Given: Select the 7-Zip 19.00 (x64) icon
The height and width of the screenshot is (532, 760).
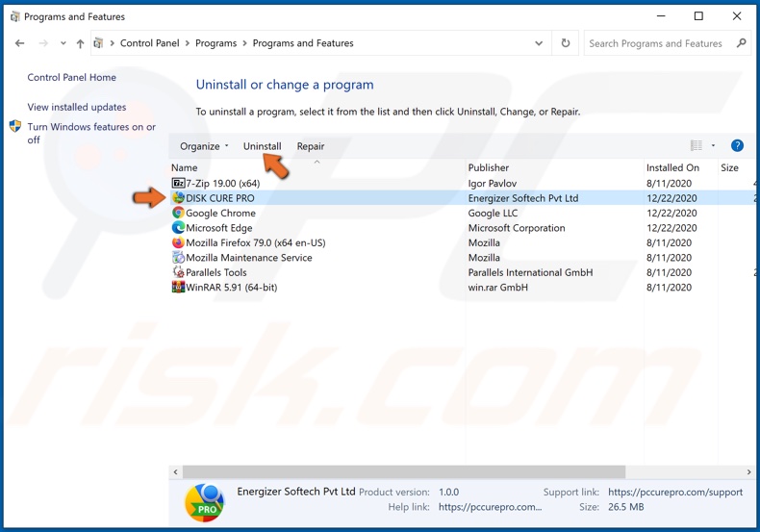Looking at the screenshot, I should click(178, 183).
